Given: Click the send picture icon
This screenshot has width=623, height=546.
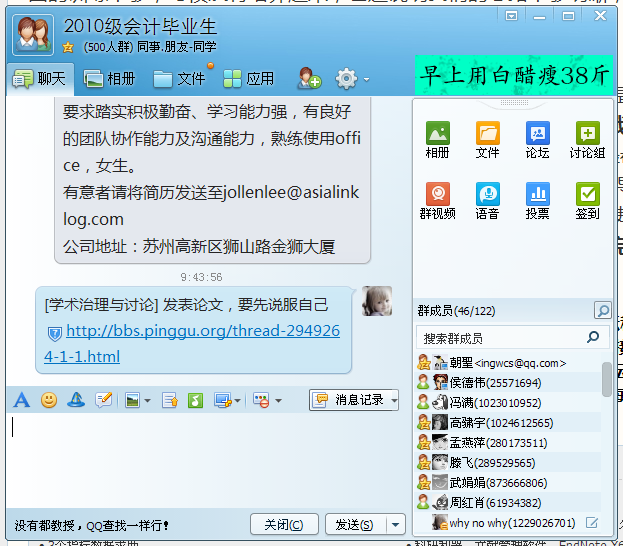Looking at the screenshot, I should coord(132,400).
